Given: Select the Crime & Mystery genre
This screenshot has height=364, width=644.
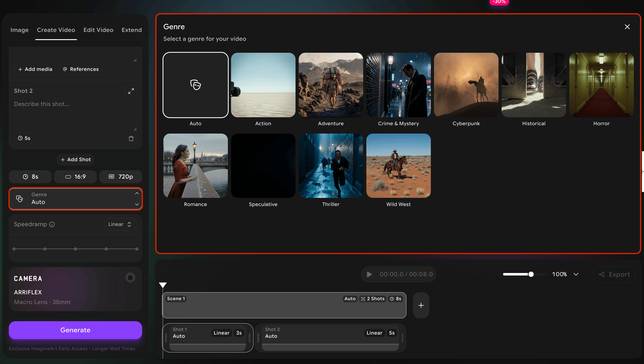Looking at the screenshot, I should coord(398,85).
